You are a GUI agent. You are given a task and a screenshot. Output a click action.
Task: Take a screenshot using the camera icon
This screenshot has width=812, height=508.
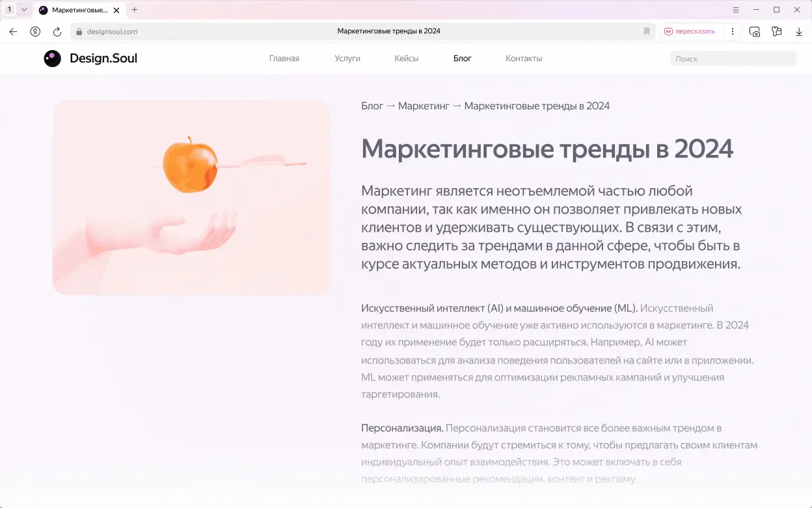(755, 31)
